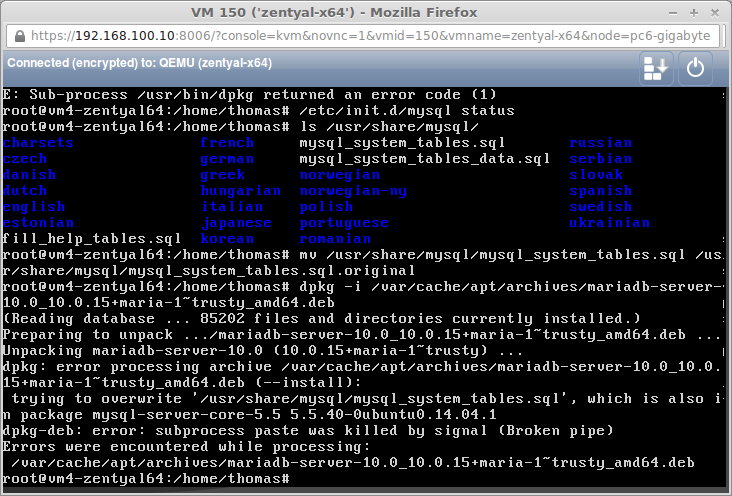Open the window menu icon in title bar
The height and width of the screenshot is (496, 732).
pyautogui.click(x=13, y=11)
